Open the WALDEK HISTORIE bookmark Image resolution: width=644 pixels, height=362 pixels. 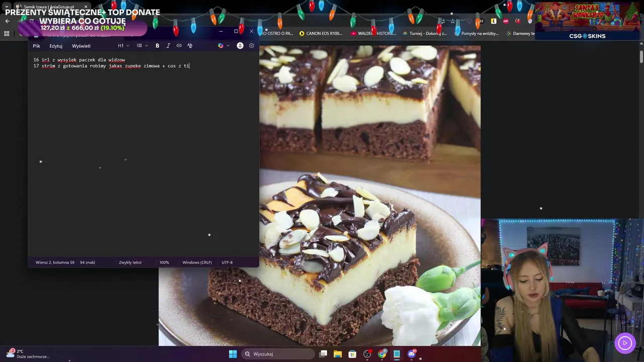pos(374,34)
